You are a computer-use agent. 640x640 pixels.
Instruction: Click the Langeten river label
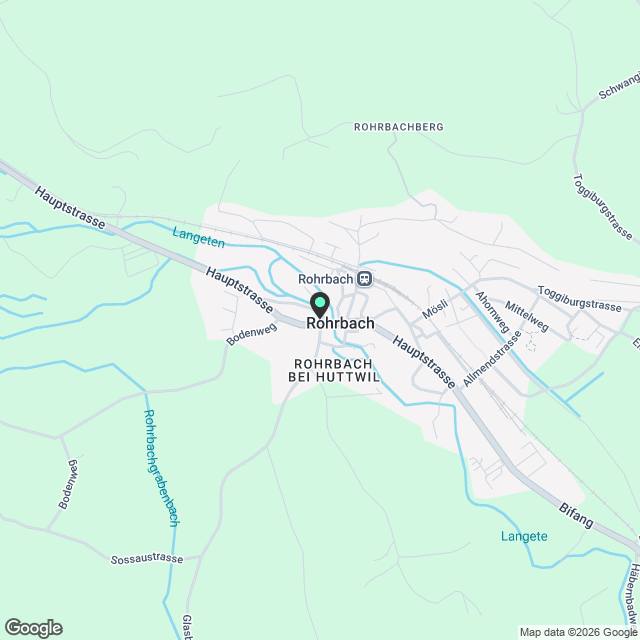(198, 238)
